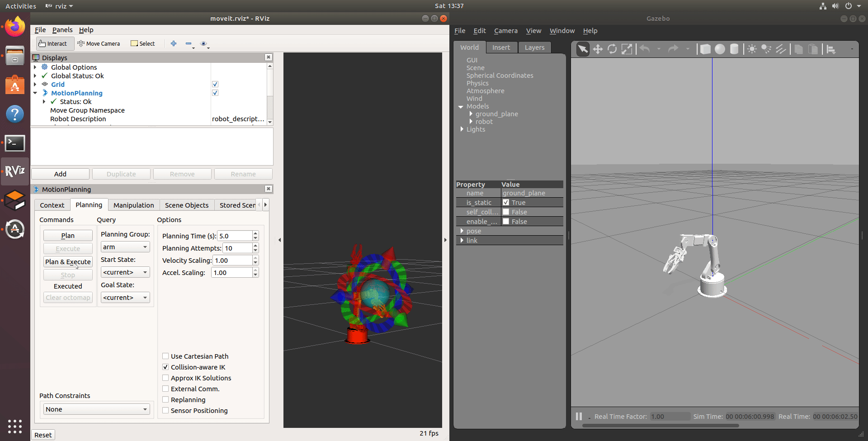Click the Gazebo undo arrow
Image resolution: width=868 pixels, height=441 pixels.
[x=645, y=49]
